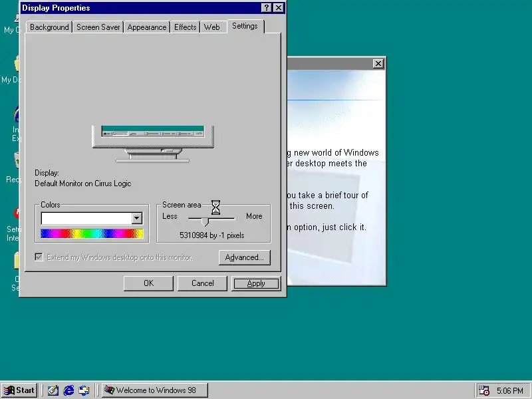This screenshot has width=532, height=399.
Task: Go to the Effects tab
Action: [x=186, y=27]
